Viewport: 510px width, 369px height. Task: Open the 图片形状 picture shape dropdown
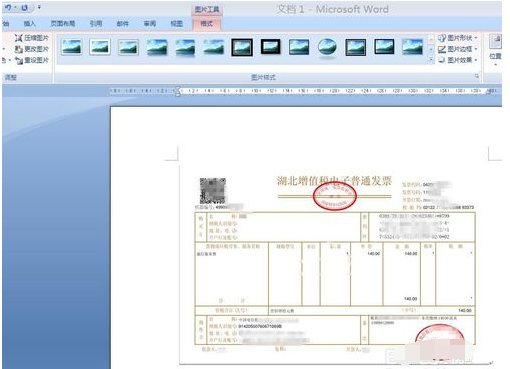click(457, 38)
